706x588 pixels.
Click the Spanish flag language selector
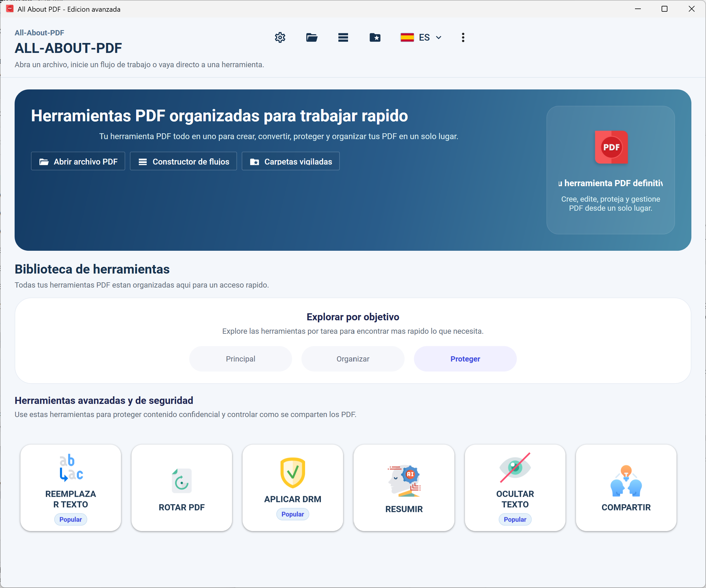(407, 37)
